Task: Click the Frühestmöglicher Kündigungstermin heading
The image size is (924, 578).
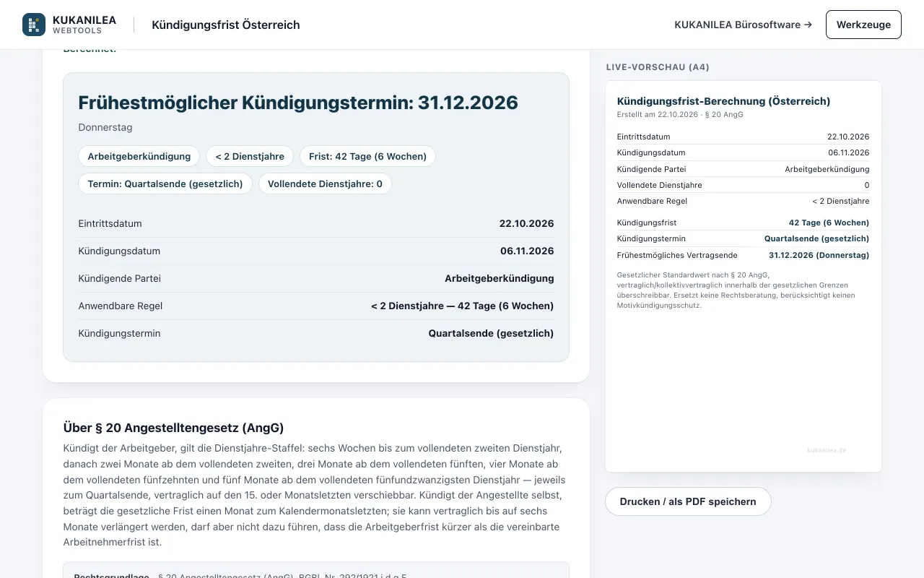Action: click(x=298, y=103)
